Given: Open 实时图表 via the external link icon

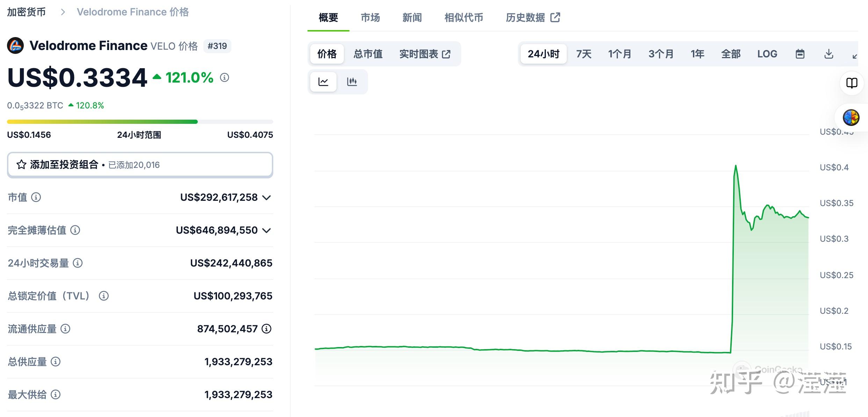Looking at the screenshot, I should point(446,54).
